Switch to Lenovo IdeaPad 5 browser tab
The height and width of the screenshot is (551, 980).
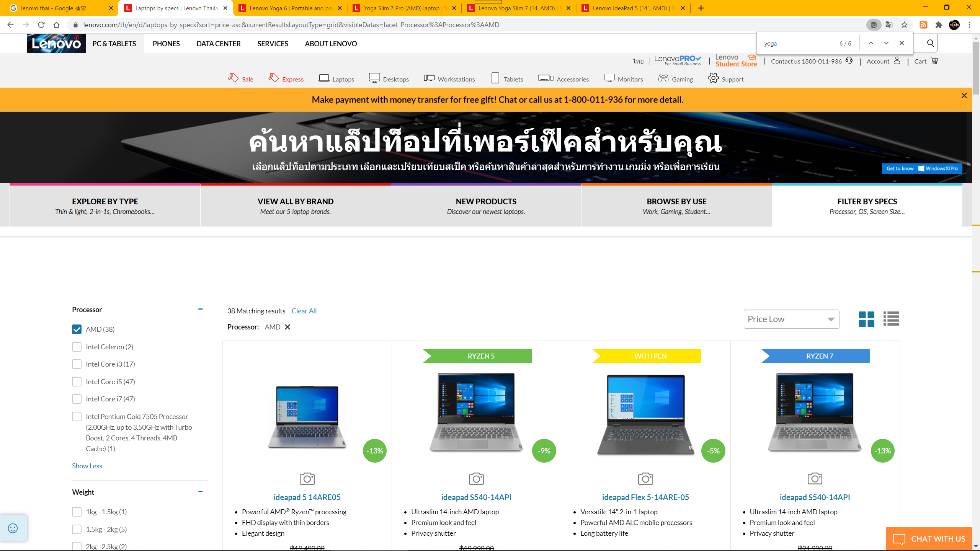coord(633,8)
